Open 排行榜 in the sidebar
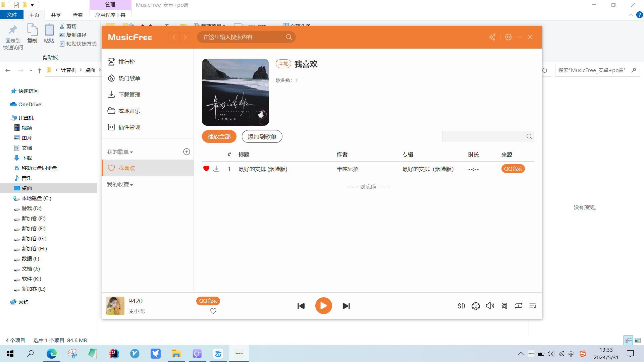Screen dimensions: 644x362 tap(126, 62)
